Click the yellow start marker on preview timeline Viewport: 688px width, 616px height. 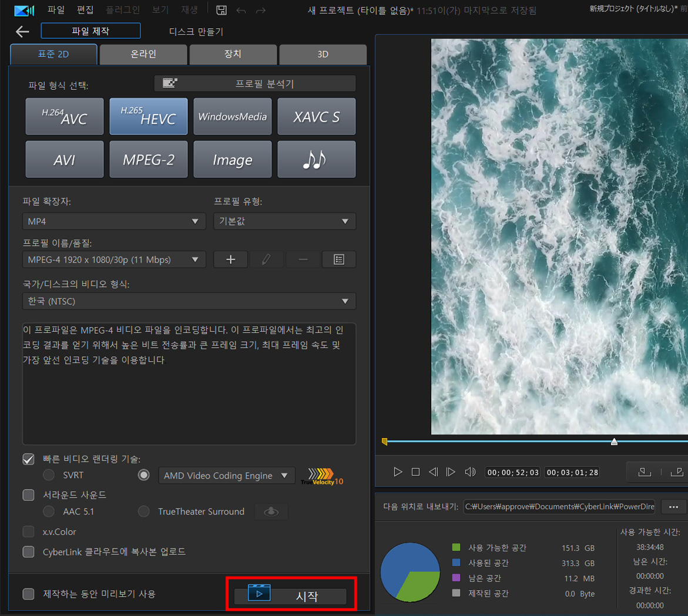pos(385,442)
